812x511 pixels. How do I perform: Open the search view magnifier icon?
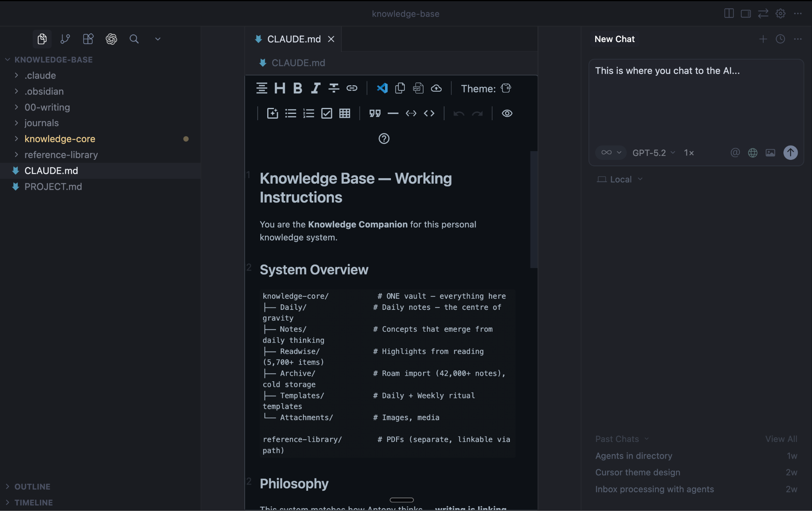tap(134, 39)
